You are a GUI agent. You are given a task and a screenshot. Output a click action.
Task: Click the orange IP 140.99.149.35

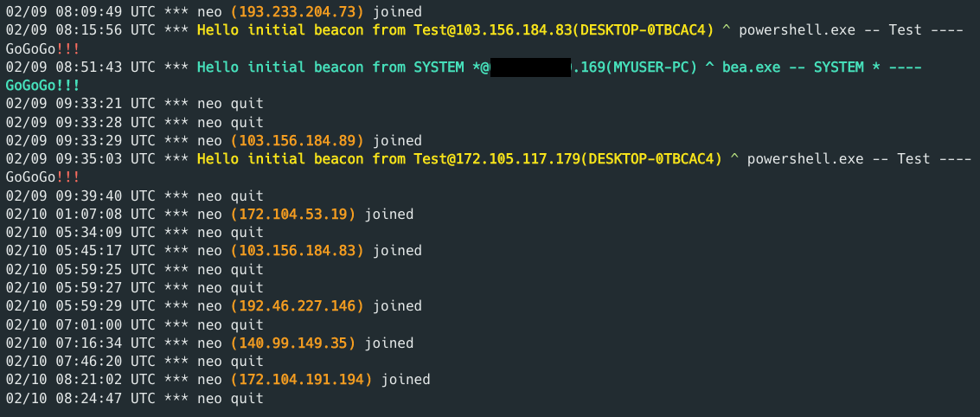pos(293,343)
